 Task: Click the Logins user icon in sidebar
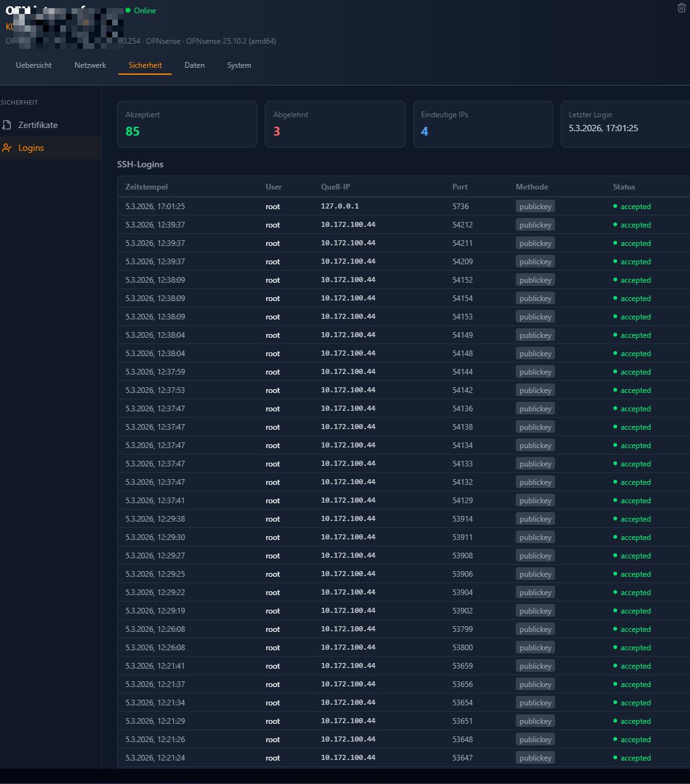(x=7, y=148)
